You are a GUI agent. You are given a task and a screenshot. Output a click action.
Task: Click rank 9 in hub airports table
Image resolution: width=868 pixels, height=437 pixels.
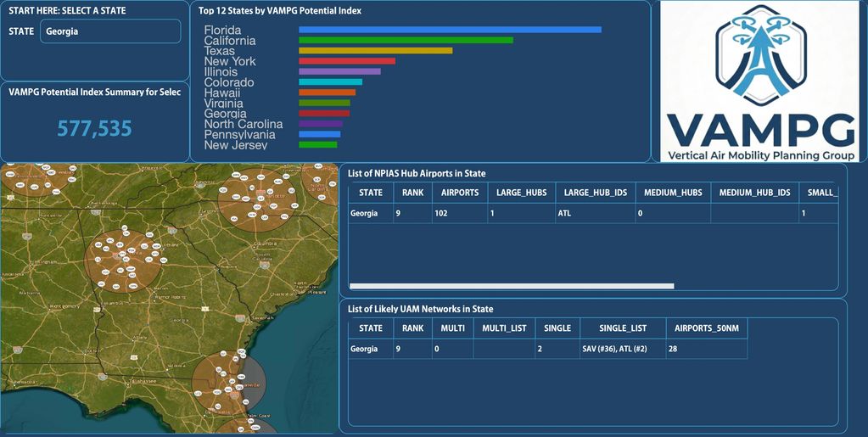point(412,213)
